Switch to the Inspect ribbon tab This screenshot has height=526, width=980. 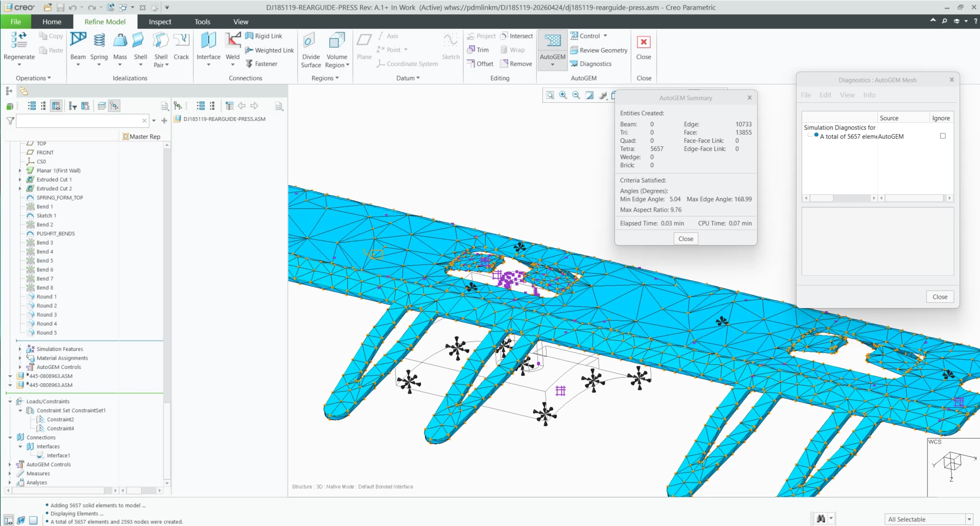tap(160, 21)
